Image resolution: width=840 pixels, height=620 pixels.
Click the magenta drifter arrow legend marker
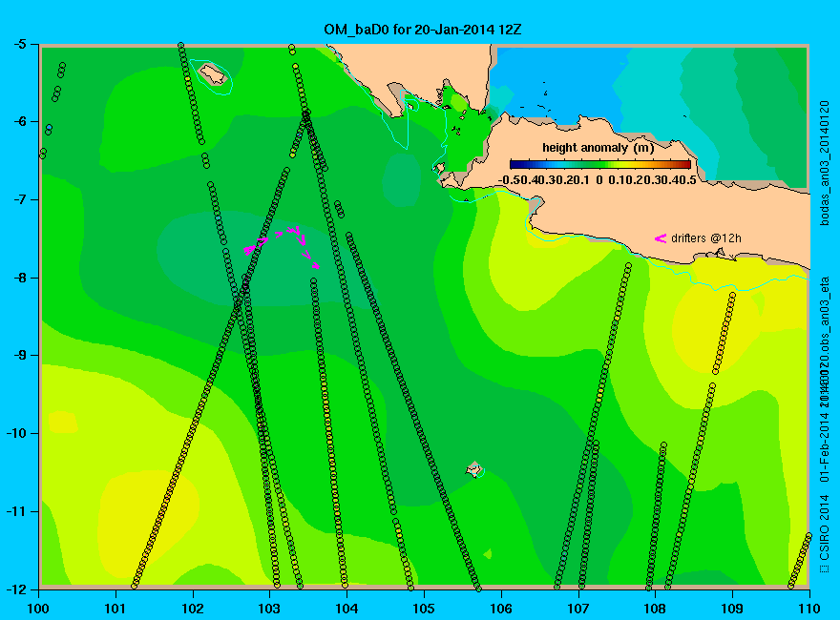tap(660, 238)
